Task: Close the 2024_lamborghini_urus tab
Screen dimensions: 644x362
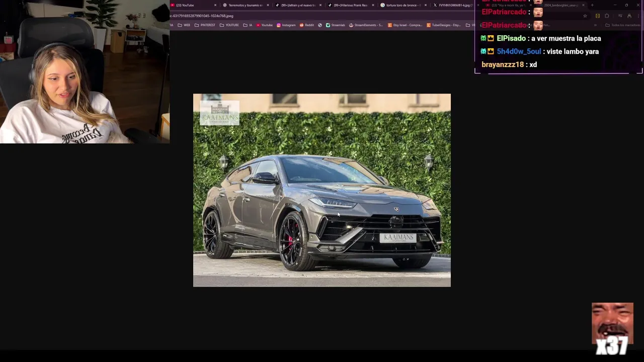Action: 583,5
